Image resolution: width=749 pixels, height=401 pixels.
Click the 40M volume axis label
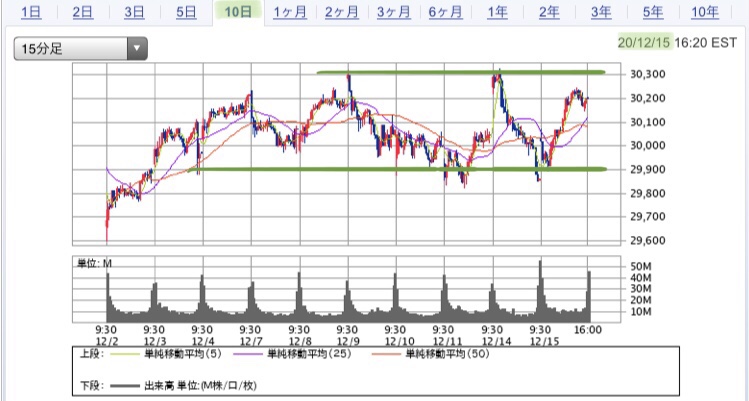coord(641,278)
